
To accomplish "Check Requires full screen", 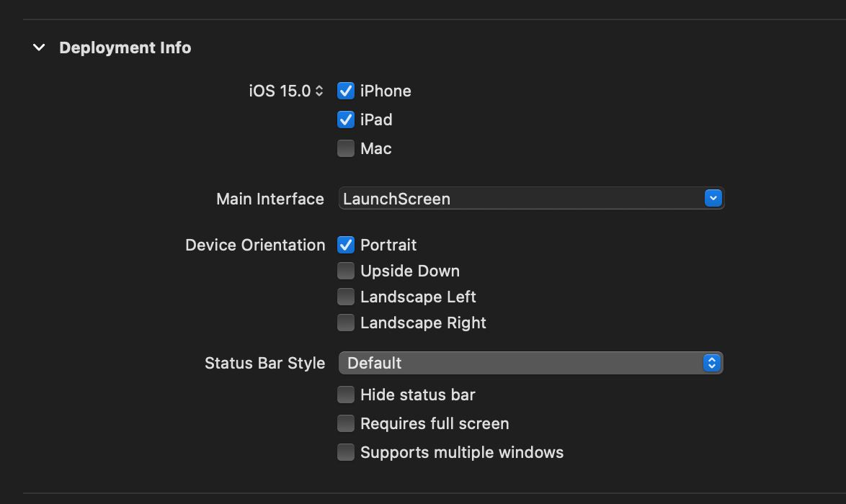I will point(346,423).
